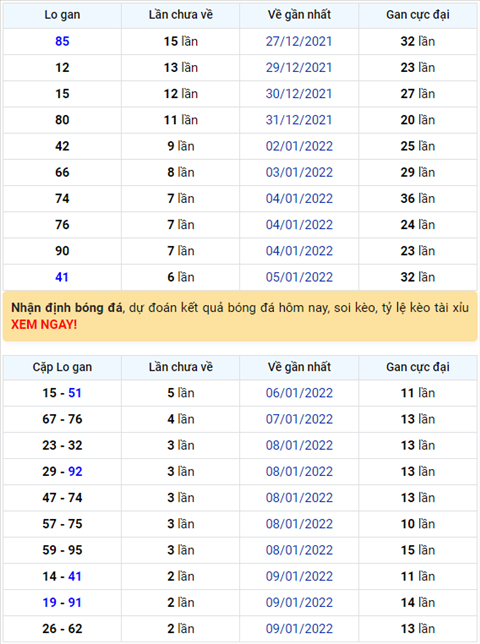This screenshot has height=644, width=480.
Task: Click the '10 lần' cell
Action: (418, 524)
